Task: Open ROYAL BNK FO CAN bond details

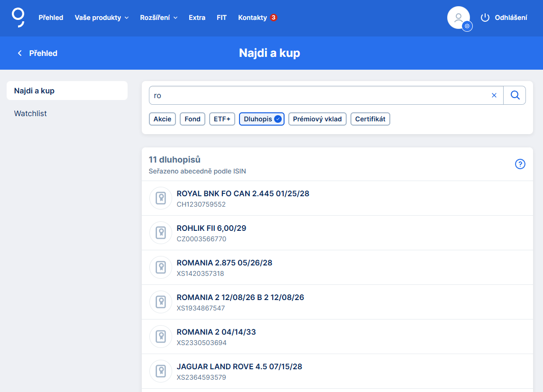Action: tap(243, 193)
